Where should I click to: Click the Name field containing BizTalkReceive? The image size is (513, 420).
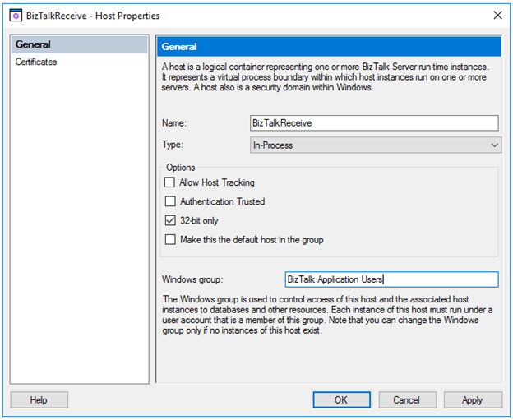374,122
